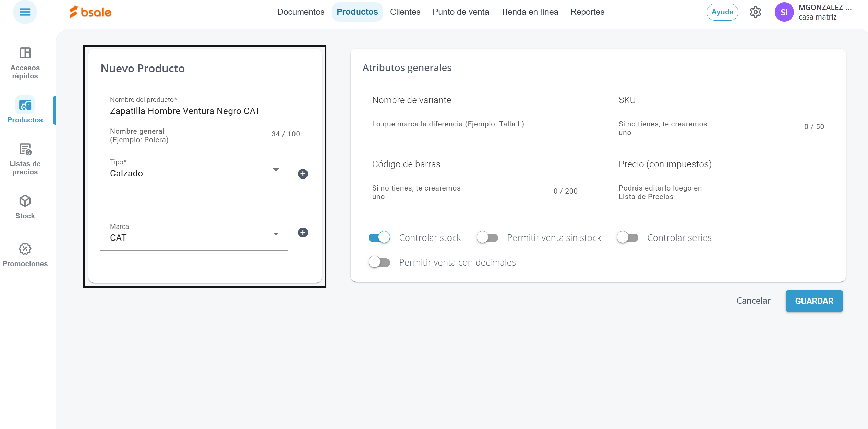
Task: Click the bsale logo
Action: point(91,12)
